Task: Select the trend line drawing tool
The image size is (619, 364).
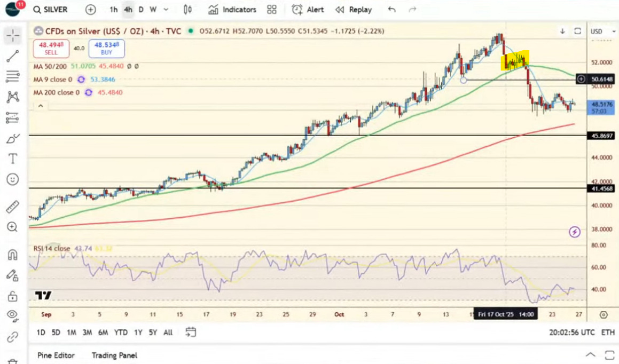Action: (x=13, y=56)
